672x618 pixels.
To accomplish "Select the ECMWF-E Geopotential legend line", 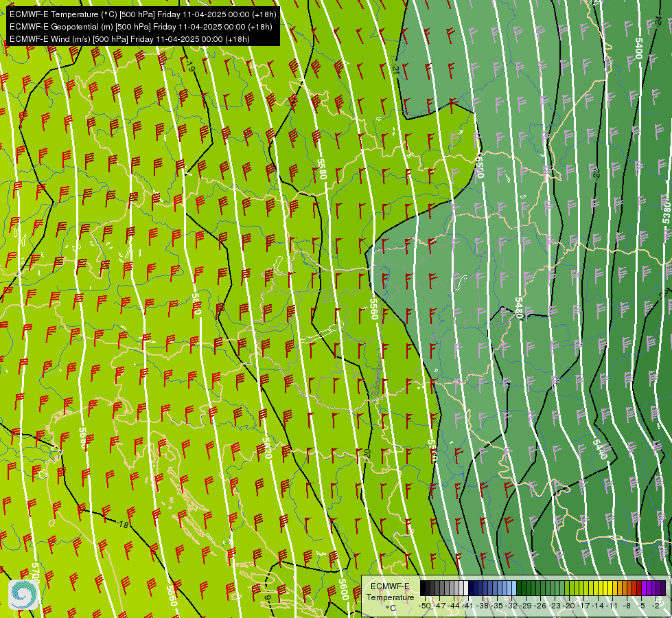I will point(141,27).
